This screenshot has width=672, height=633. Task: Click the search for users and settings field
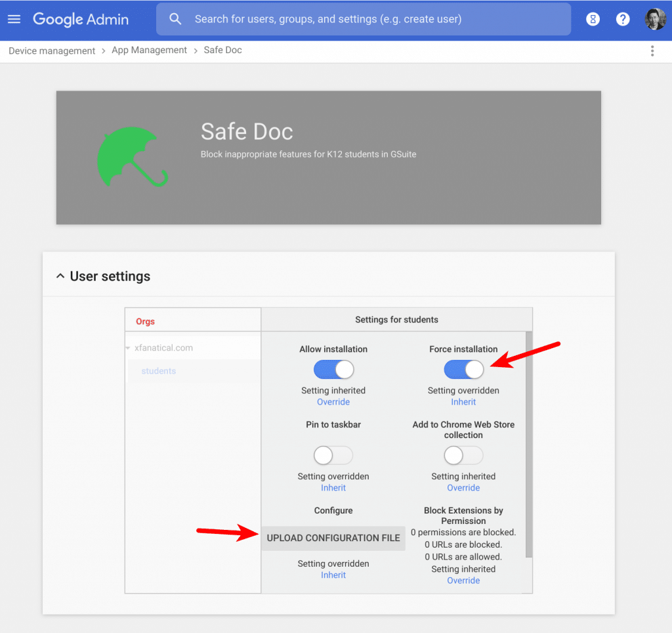pyautogui.click(x=364, y=19)
